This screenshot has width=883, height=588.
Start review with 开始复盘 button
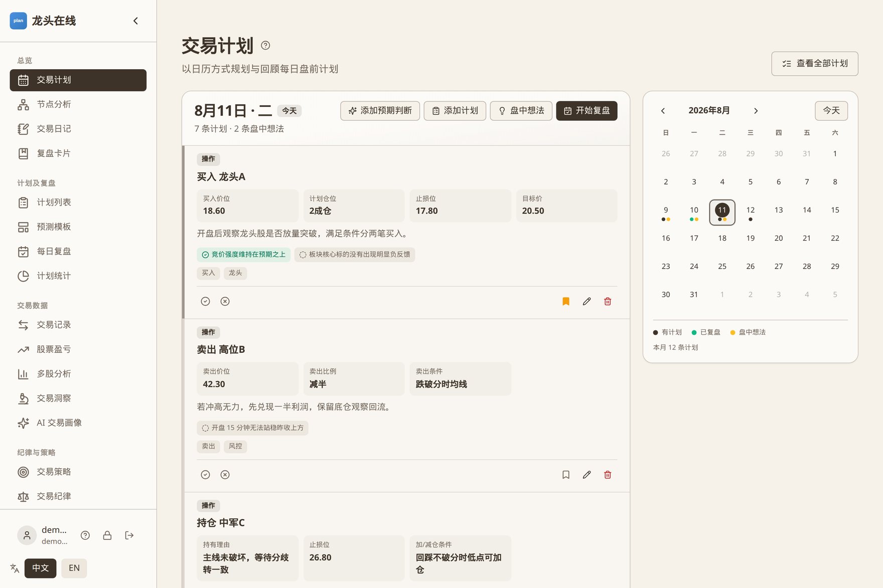[x=587, y=111]
